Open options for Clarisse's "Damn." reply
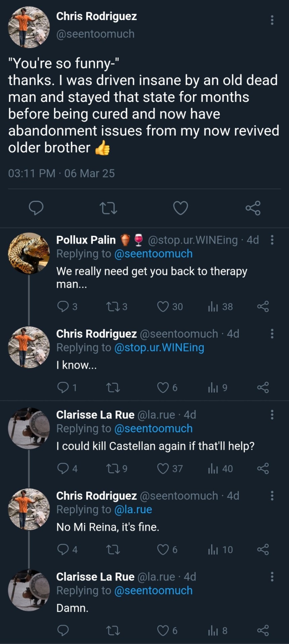Viewport: 289px width, 644px height. coord(272,577)
